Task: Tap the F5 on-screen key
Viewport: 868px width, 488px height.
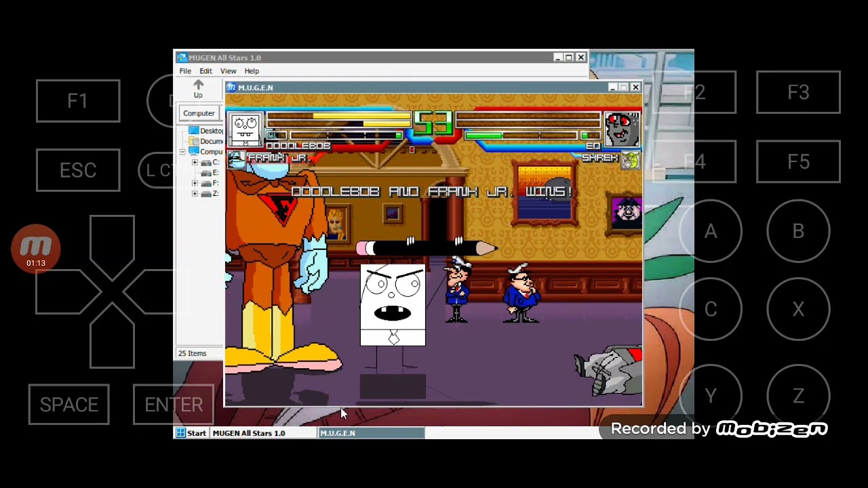Action: pos(798,161)
